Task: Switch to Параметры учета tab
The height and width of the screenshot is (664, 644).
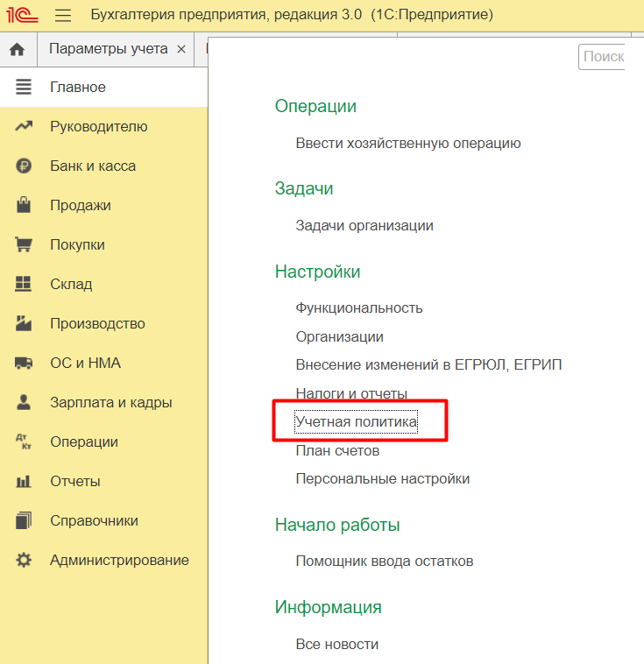Action: pos(108,49)
